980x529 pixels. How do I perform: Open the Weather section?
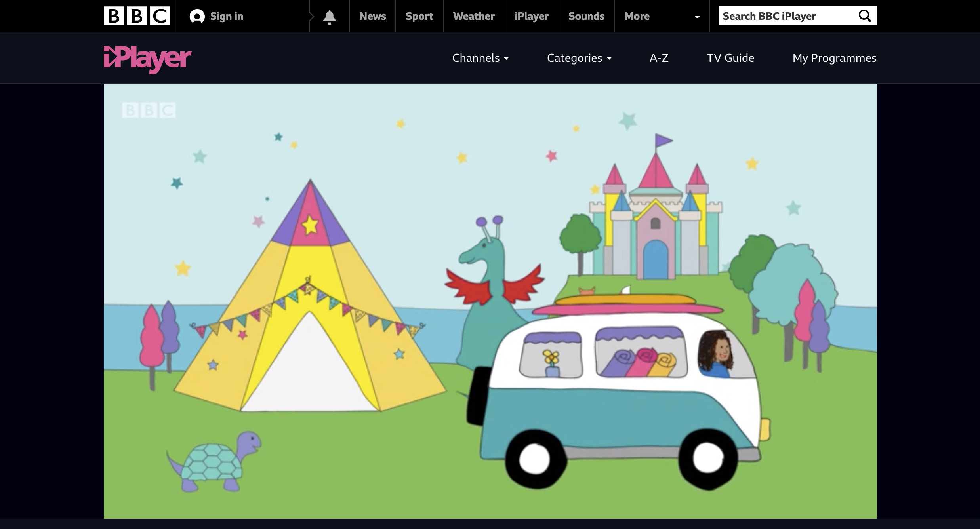(x=474, y=16)
